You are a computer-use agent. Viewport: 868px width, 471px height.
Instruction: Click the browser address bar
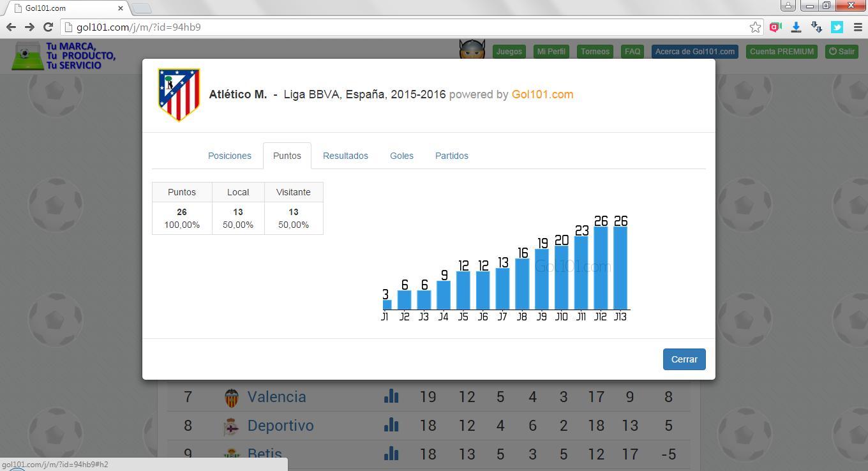pos(408,27)
